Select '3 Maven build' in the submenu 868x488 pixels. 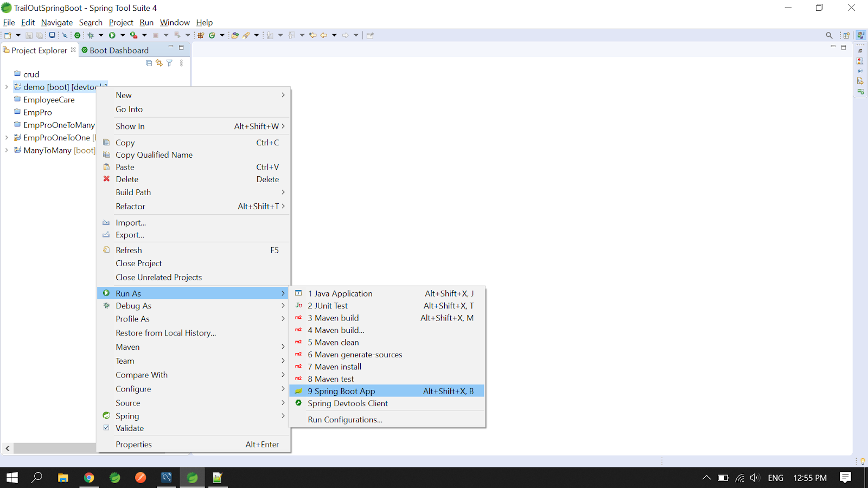tap(387, 318)
